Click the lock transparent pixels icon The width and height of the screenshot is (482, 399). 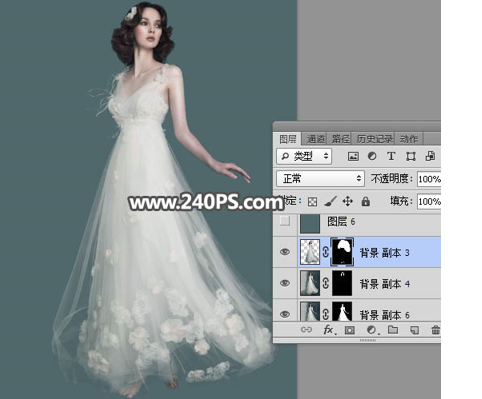click(x=312, y=202)
